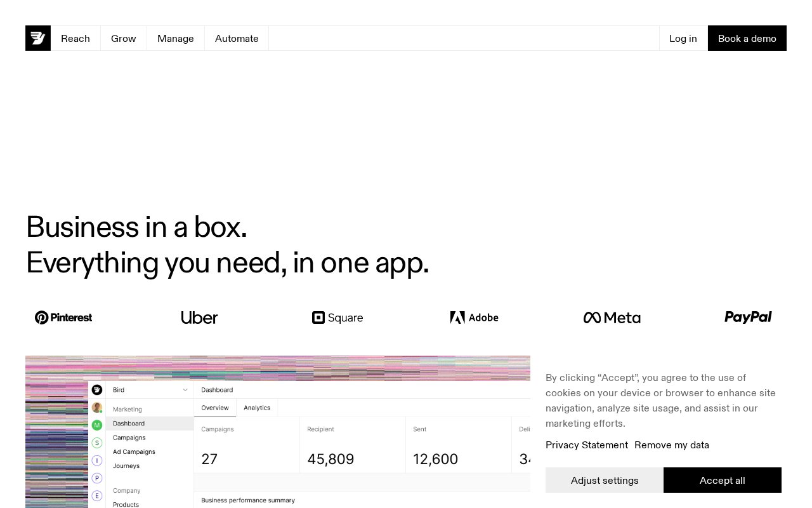Viewport: 812px width, 508px height.
Task: Select the green M workspace circle
Action: point(97,425)
